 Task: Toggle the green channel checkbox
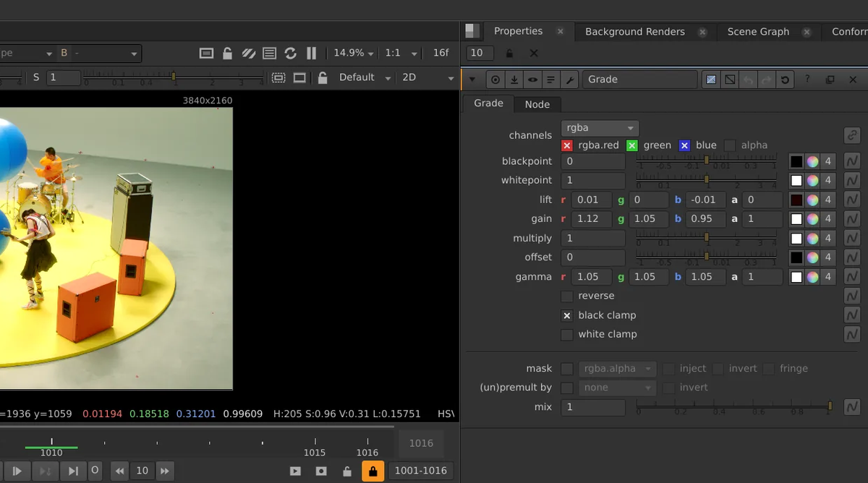point(632,145)
